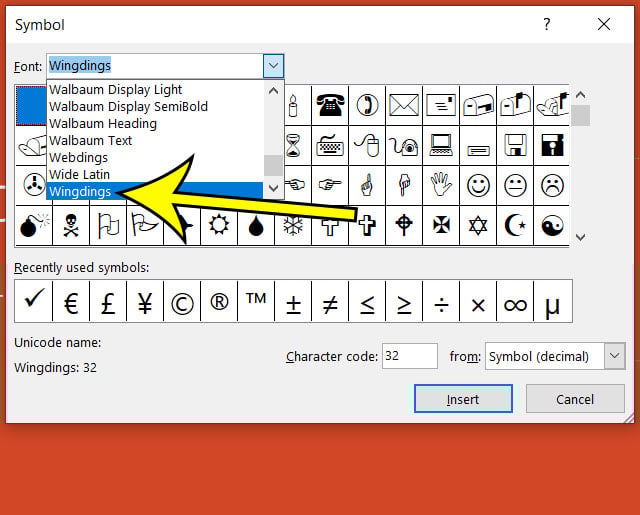Select the circled cross target symbol
This screenshot has height=515, width=640.
tap(404, 225)
